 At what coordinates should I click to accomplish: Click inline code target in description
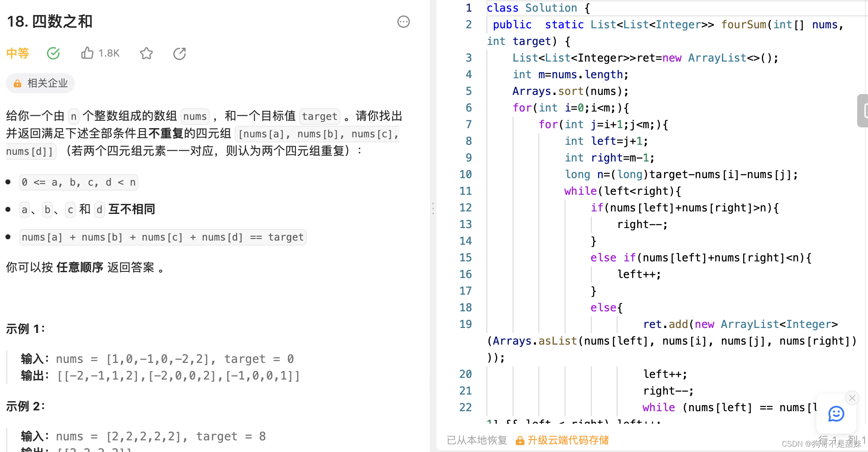tap(319, 116)
